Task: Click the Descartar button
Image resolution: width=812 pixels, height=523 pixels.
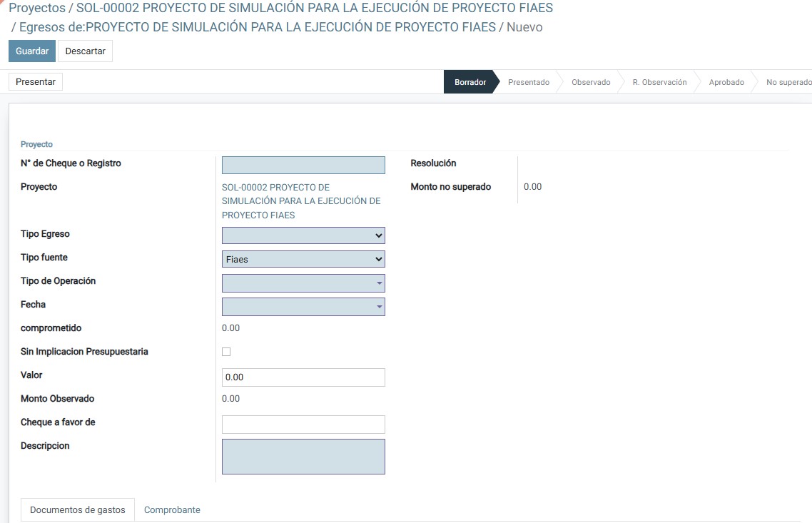Action: 85,51
